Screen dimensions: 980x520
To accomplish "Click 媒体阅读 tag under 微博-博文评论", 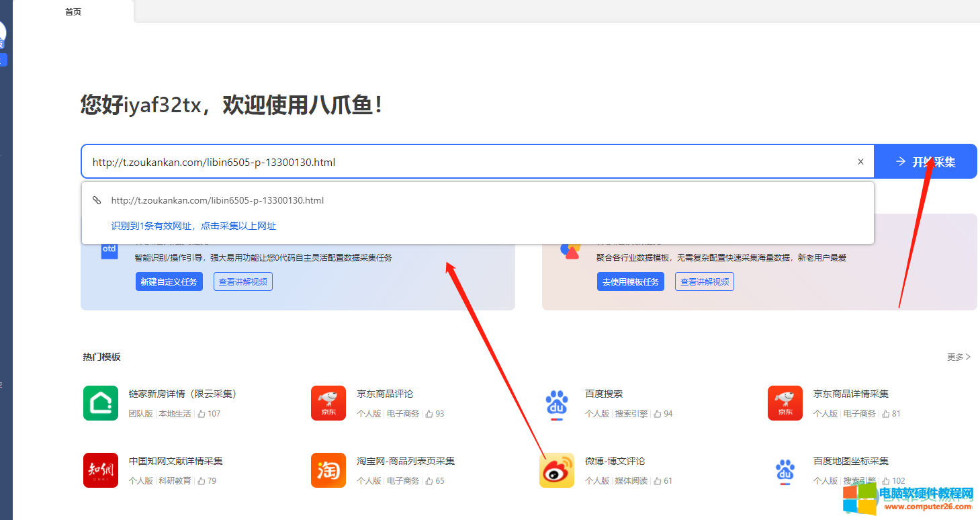I will [631, 481].
